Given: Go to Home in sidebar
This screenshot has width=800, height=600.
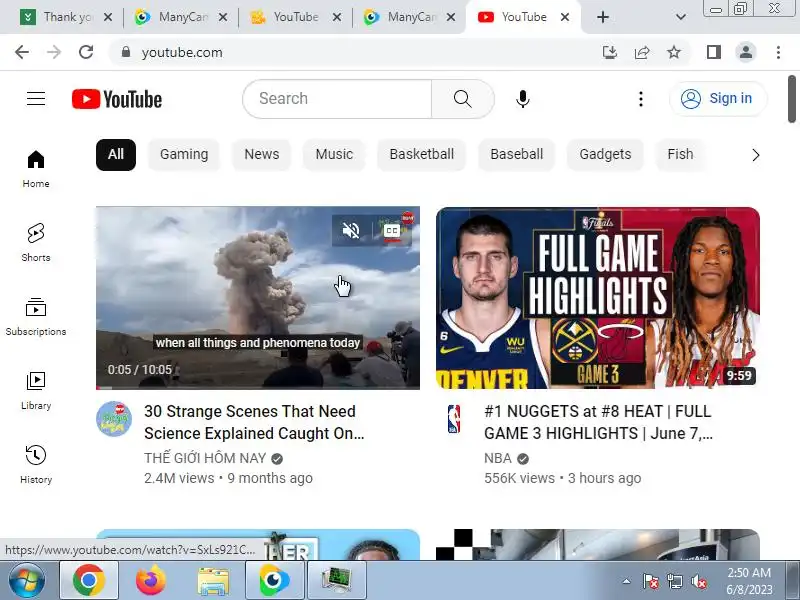Looking at the screenshot, I should [36, 169].
